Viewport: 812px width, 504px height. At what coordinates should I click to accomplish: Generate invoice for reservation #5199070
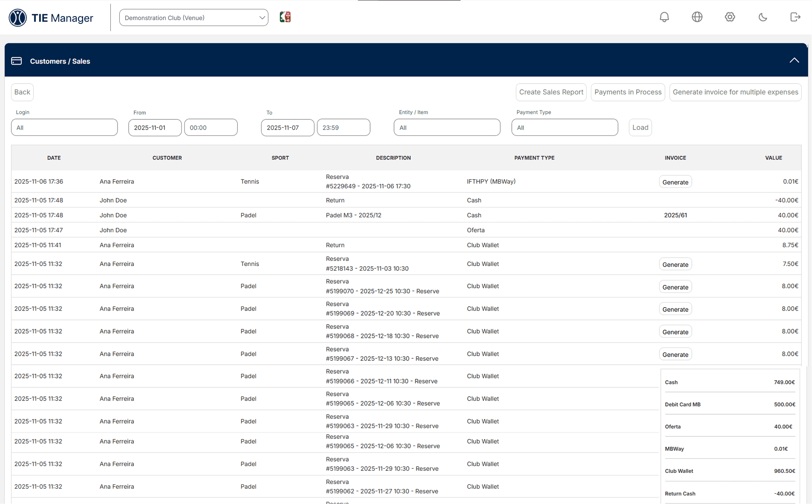pos(675,287)
